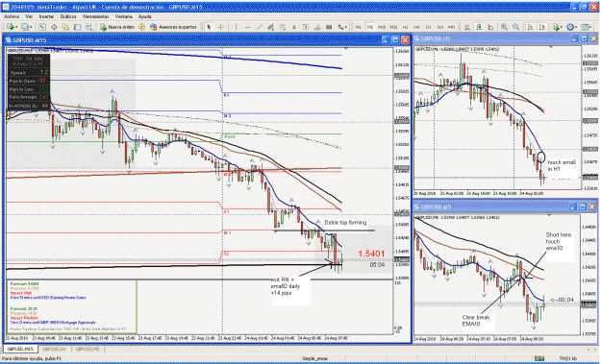This screenshot has width=601, height=364.
Task: Switch chart to Candlesticks type
Action: pyautogui.click(x=479, y=27)
